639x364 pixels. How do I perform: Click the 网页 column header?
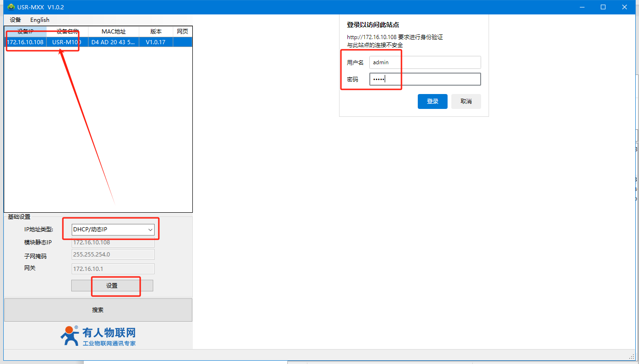pos(183,32)
